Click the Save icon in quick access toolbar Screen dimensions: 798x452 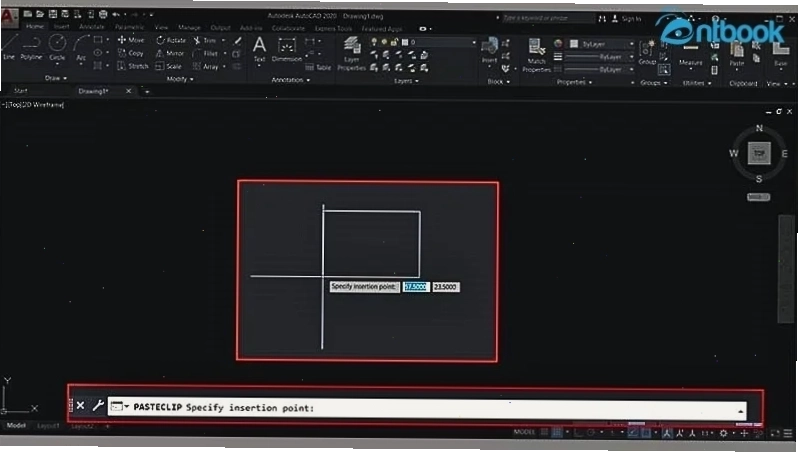[52, 14]
